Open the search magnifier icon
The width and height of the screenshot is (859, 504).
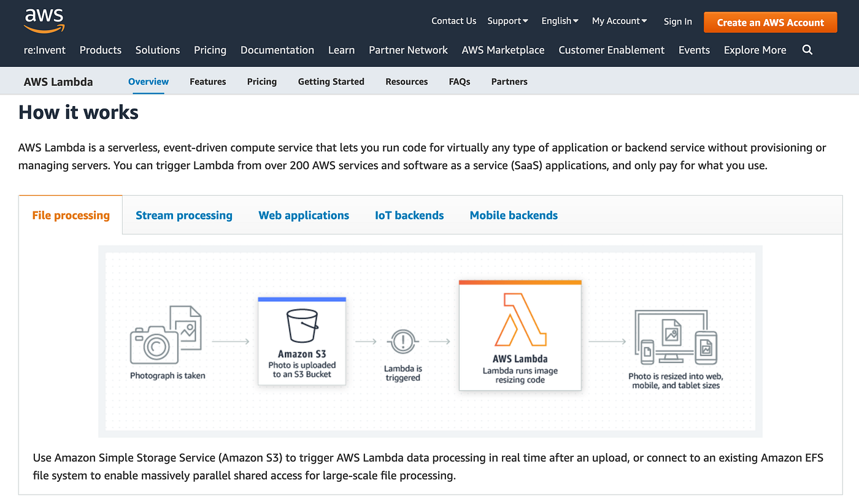(807, 50)
